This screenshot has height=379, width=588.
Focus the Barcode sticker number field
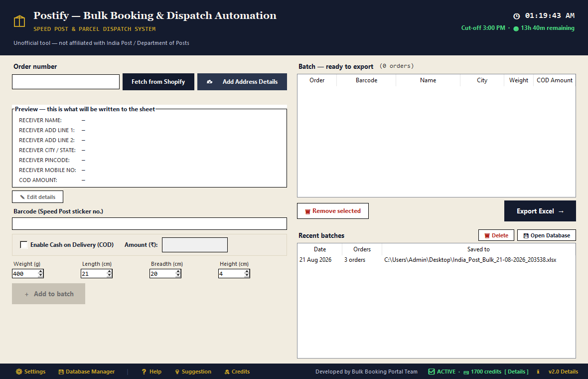click(x=149, y=223)
